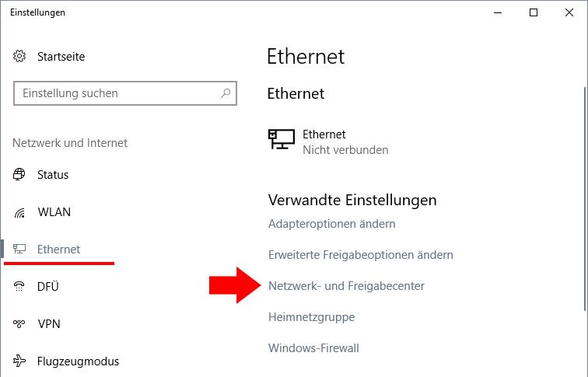588x377 pixels.
Task: Open the Heimnetzgruppe link
Action: pyautogui.click(x=312, y=317)
